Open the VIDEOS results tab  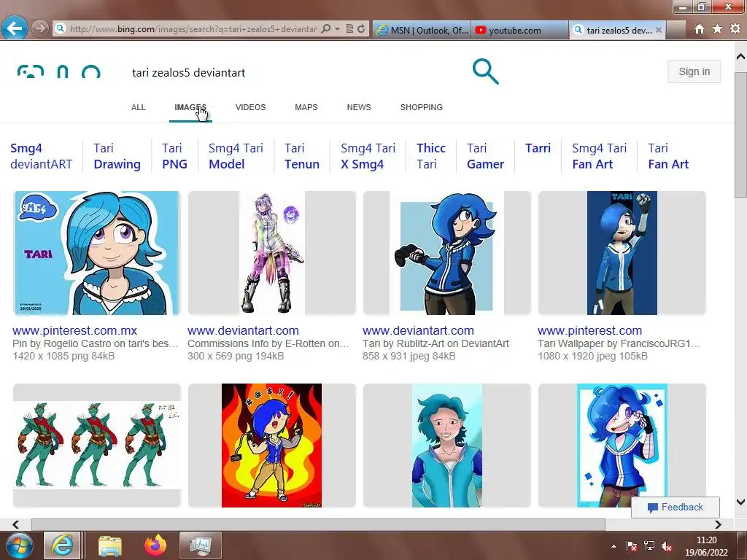click(251, 107)
